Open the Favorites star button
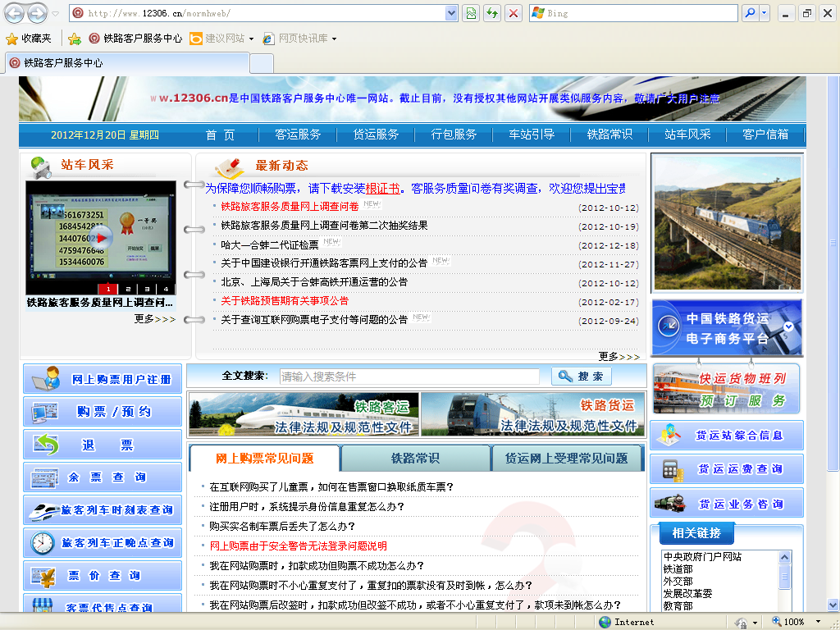 pyautogui.click(x=29, y=39)
